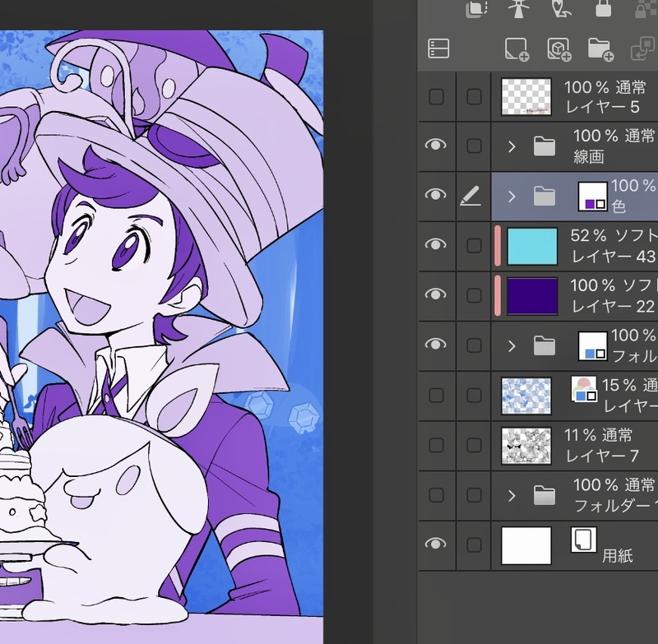Select the white 用紙 paper thumbnail
The height and width of the screenshot is (644, 658).
(x=526, y=545)
